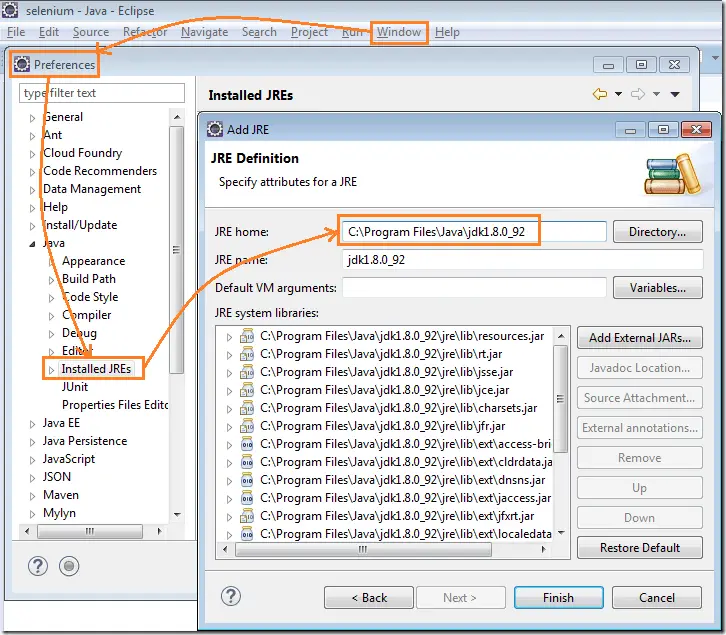Click the forward arrow in Installed JREs header
Viewport: 726px width, 635px height.
(638, 94)
